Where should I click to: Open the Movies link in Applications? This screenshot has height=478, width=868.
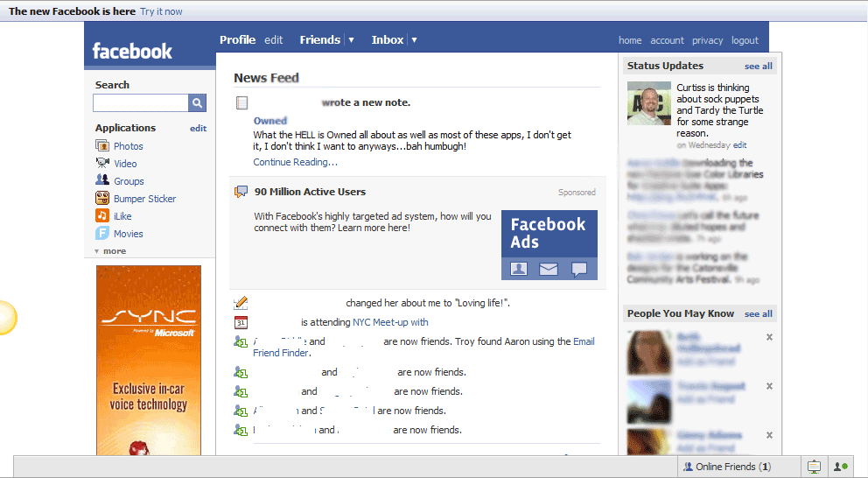pos(129,234)
